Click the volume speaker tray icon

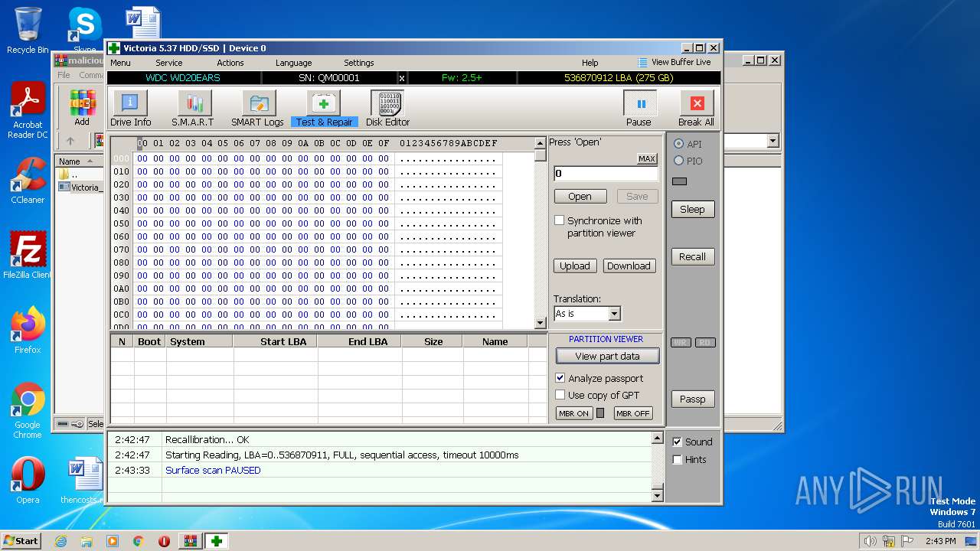tap(870, 541)
